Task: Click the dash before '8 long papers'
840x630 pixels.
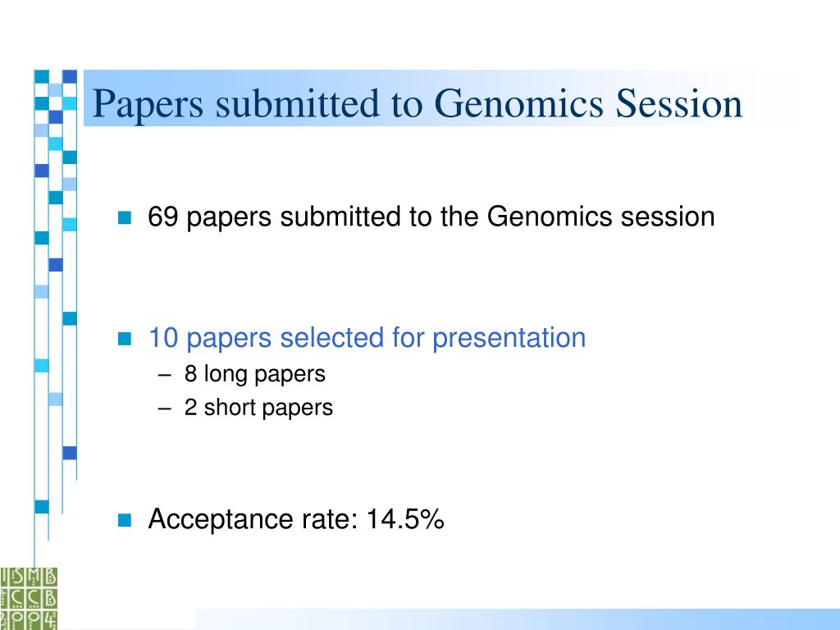Action: point(164,374)
